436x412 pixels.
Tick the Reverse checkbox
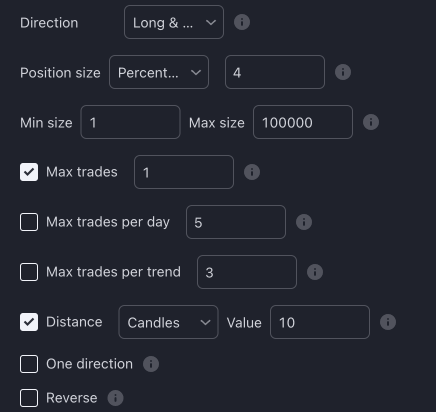[x=29, y=398]
